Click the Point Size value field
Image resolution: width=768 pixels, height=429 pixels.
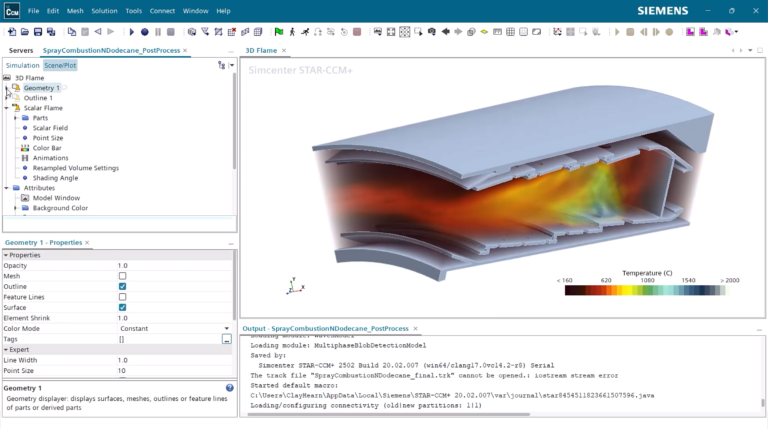click(175, 371)
